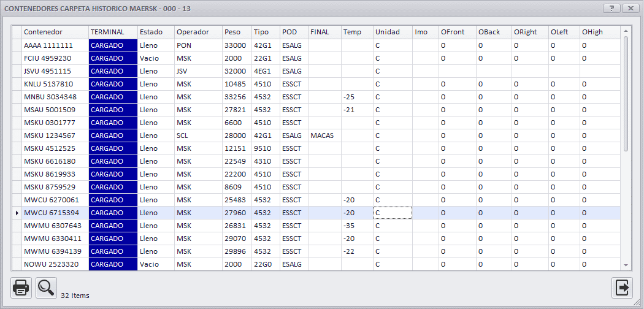Select container MWMU 6307643
The height and width of the screenshot is (309, 644).
tap(55, 226)
